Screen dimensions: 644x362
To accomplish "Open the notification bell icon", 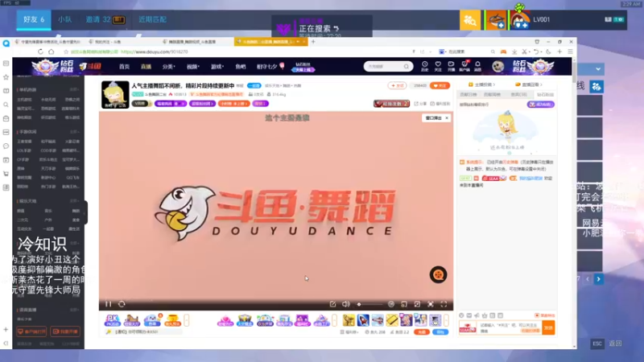I will pos(477,66).
